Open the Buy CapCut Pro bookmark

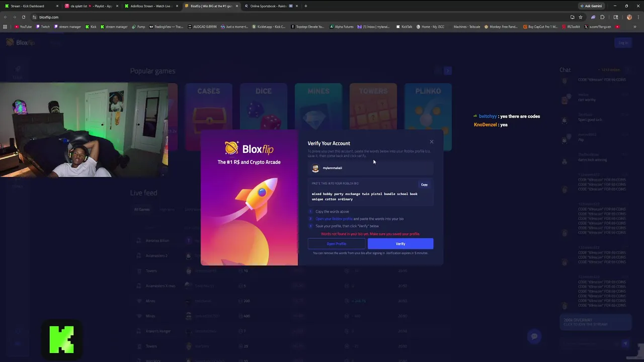[x=540, y=27]
